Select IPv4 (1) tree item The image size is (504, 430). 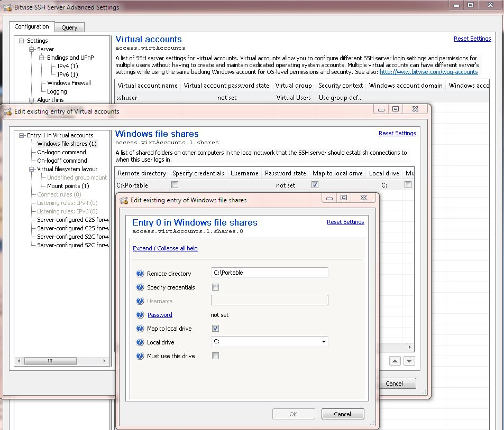(68, 66)
